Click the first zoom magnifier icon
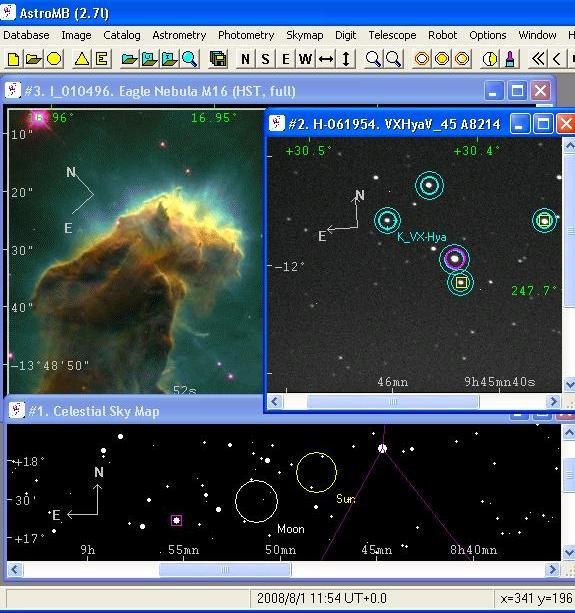 coord(373,59)
